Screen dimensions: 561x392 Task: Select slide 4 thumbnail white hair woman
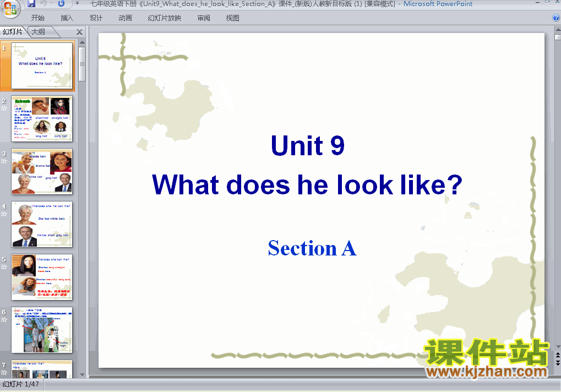[x=42, y=224]
